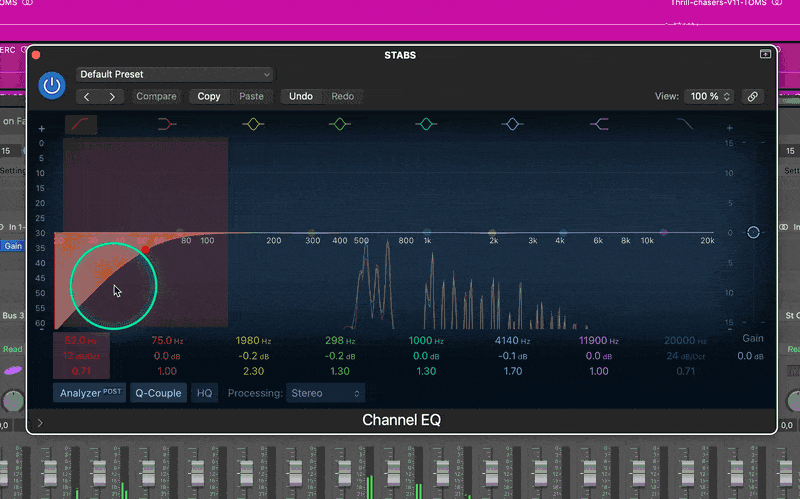Enable the low-pass filter band icon
Screen dimensions: 800x499
point(686,124)
